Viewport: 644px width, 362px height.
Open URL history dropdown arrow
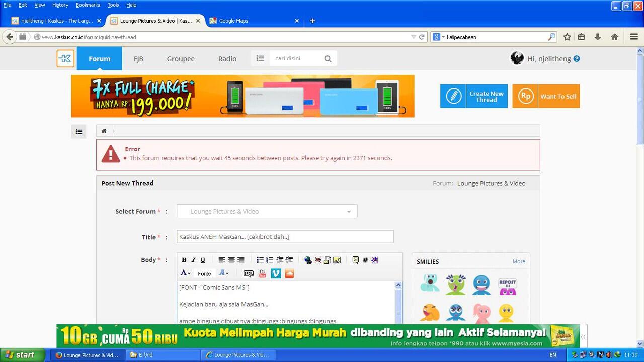click(414, 37)
